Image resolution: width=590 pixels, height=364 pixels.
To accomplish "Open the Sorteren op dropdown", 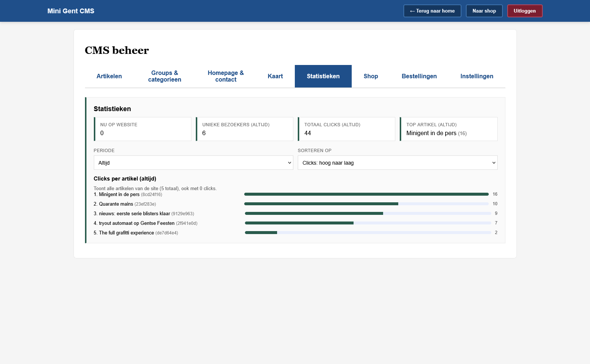I will [x=398, y=163].
